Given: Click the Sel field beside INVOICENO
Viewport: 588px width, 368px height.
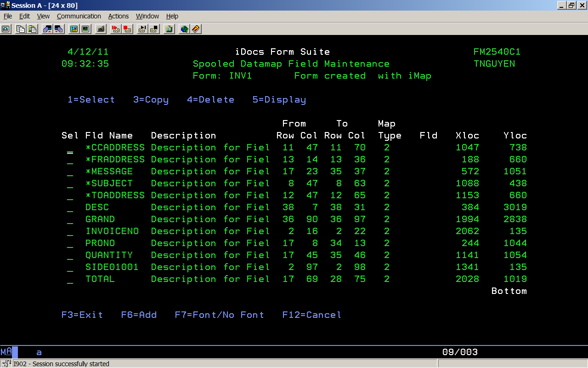Looking at the screenshot, I should (x=70, y=231).
